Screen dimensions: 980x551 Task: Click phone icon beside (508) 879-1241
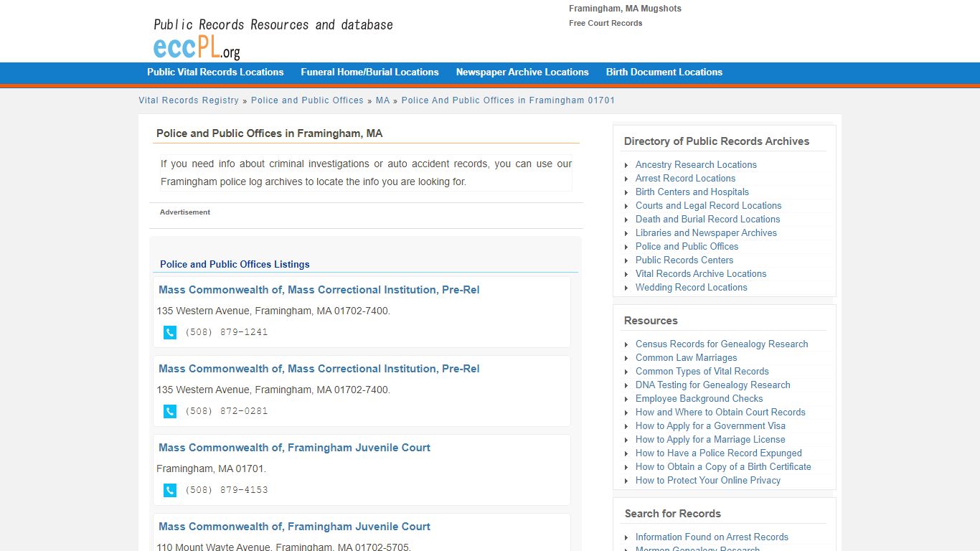[170, 332]
